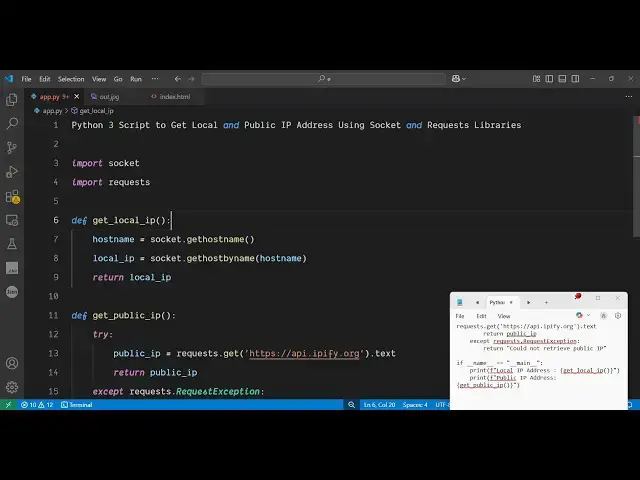This screenshot has width=640, height=480.
Task: Click the Notepad app icon
Action: [460, 302]
